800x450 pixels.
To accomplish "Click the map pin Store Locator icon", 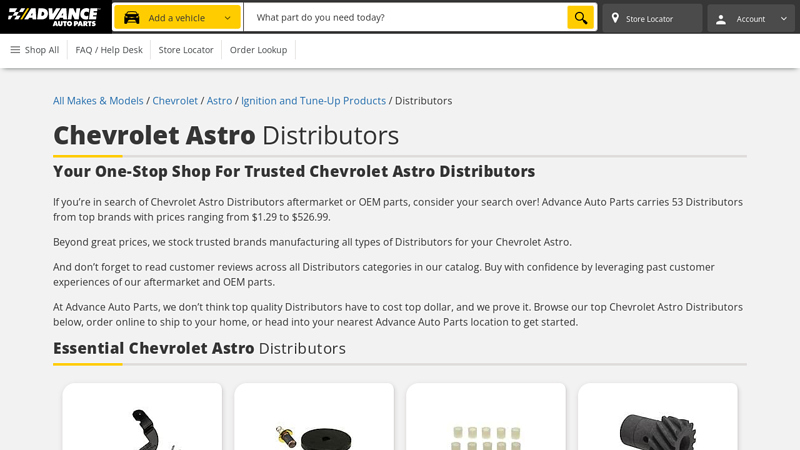I will click(615, 18).
